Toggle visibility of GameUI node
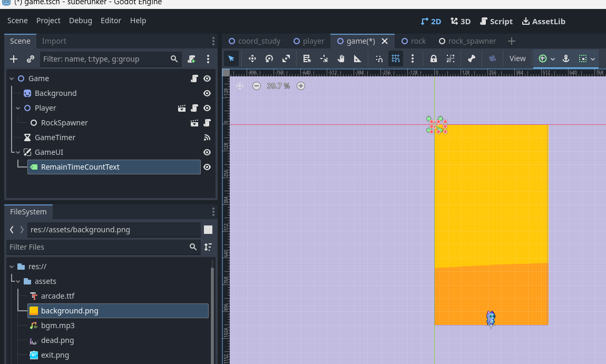This screenshot has width=606, height=364. (207, 152)
